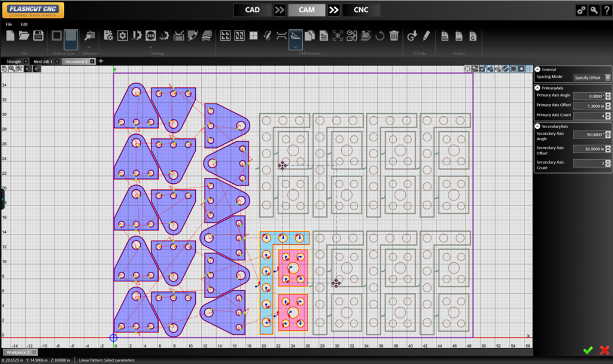Import a DXF/DWG file icon
Screen dimensions: 613x364
pyautogui.click(x=445, y=36)
